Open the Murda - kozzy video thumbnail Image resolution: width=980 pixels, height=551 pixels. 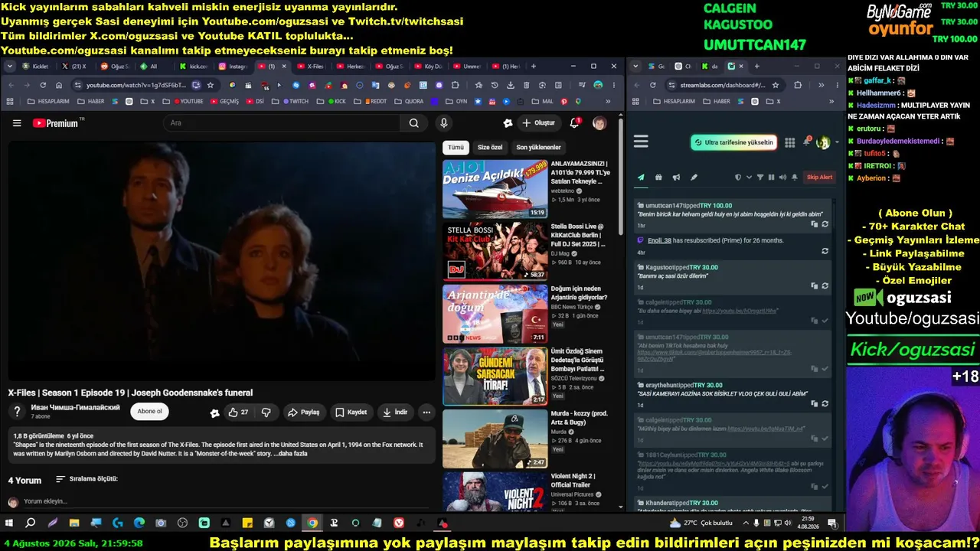coord(495,439)
